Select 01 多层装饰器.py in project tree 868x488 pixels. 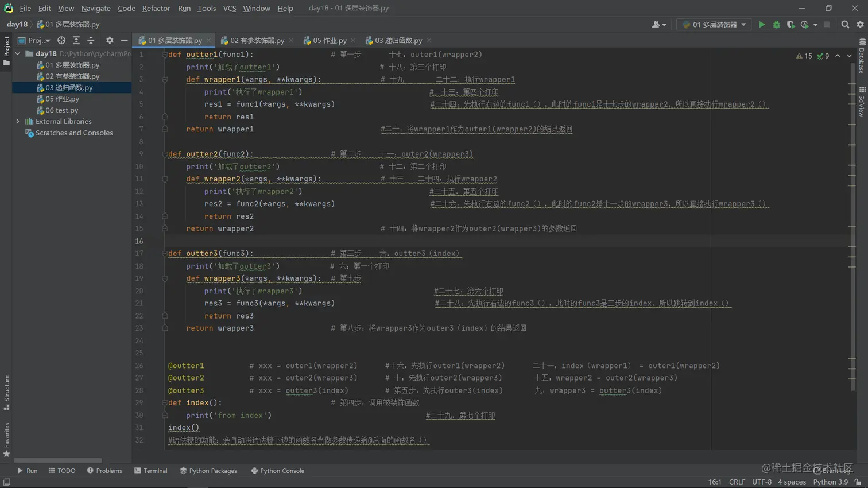click(x=68, y=65)
